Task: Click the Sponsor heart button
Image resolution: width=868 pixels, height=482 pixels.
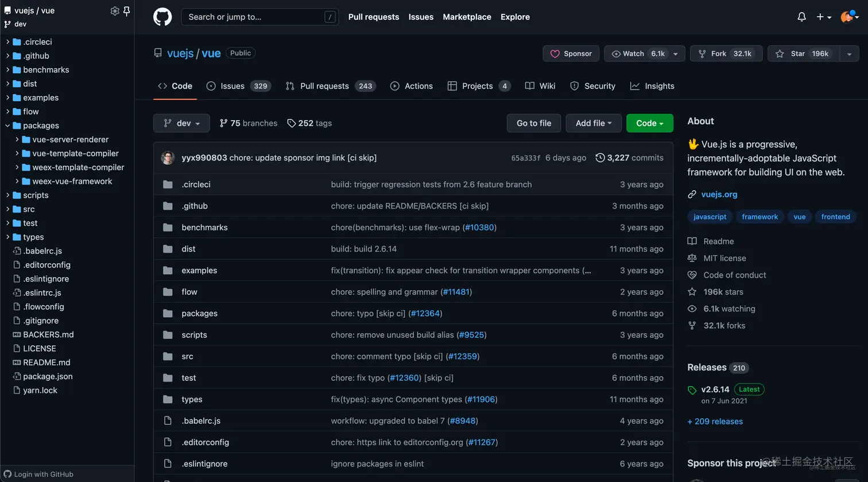Action: [571, 53]
